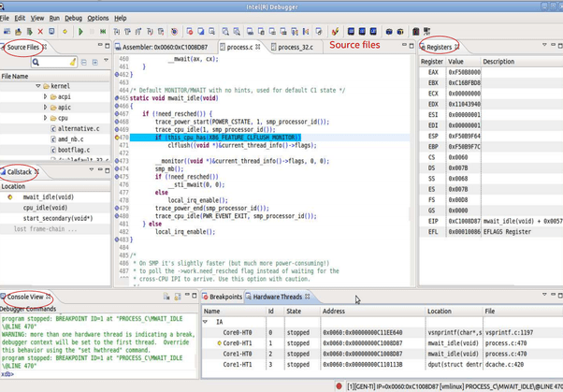The image size is (563, 392).
Task: Open the Options menu
Action: [x=97, y=18]
